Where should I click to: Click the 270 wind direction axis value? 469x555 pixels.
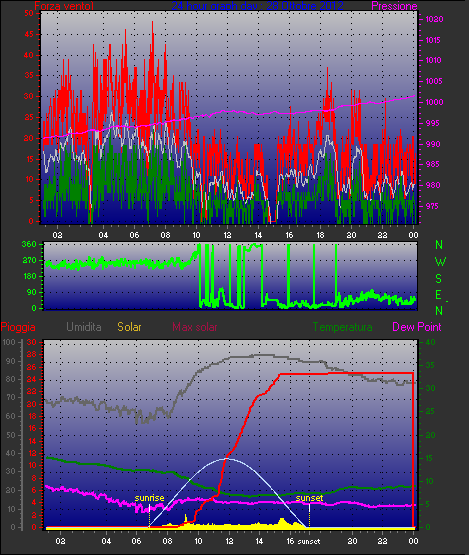point(29,261)
